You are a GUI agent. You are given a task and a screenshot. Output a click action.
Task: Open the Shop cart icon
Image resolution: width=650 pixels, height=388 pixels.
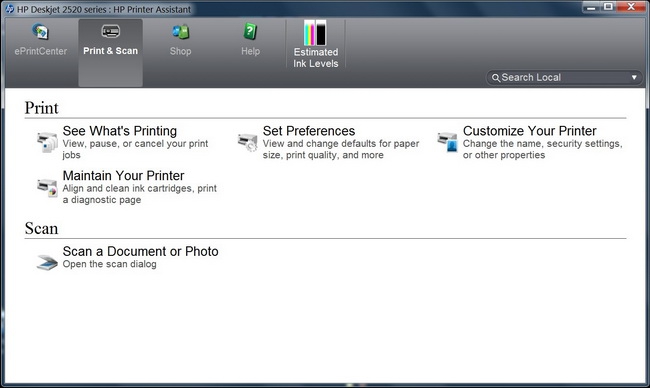click(x=181, y=32)
